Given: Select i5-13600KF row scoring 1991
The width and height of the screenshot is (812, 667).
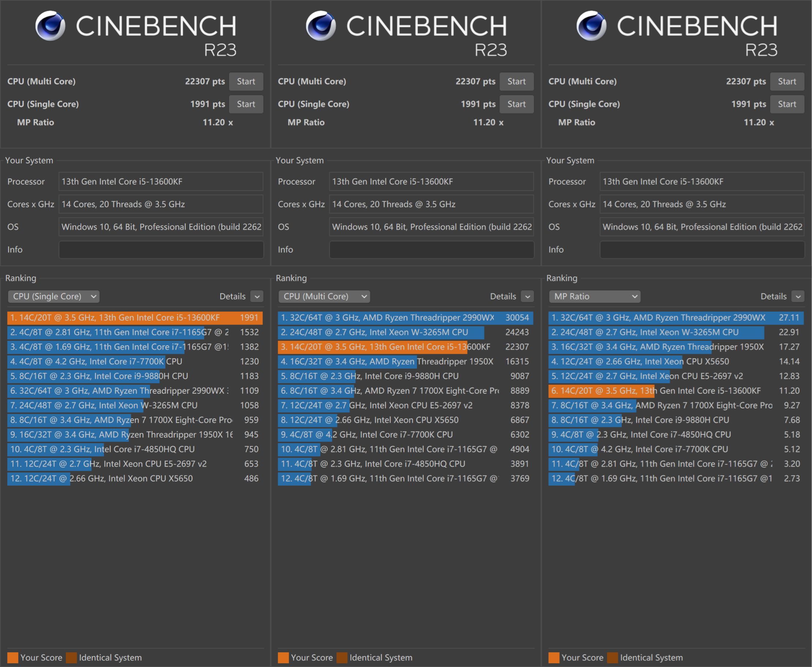Looking at the screenshot, I should tap(135, 318).
